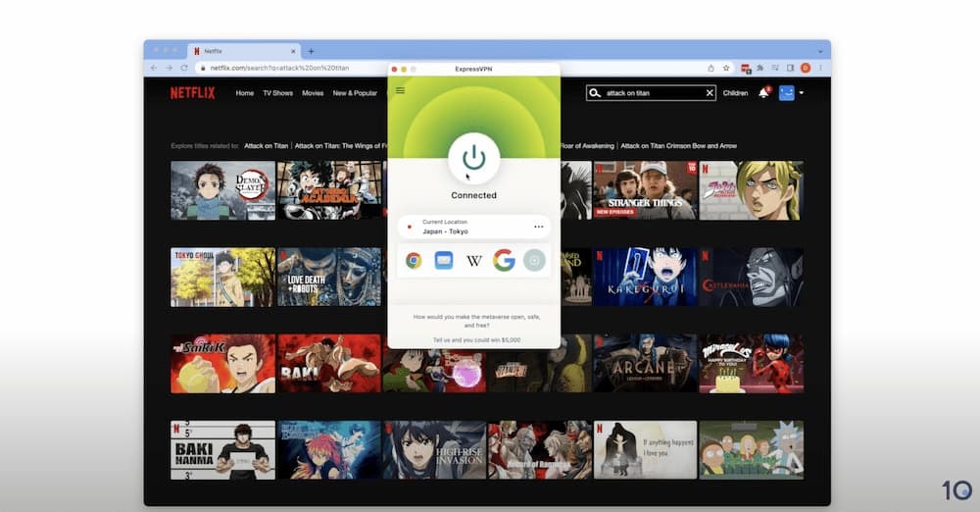Click the red Chrome extension icon
Image resolution: width=980 pixels, height=512 pixels.
tap(746, 69)
